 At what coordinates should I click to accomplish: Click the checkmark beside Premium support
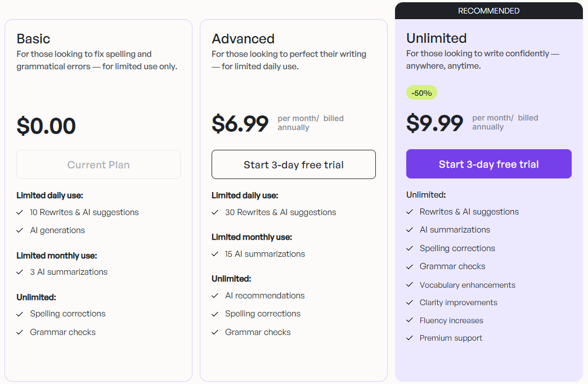pyautogui.click(x=410, y=338)
